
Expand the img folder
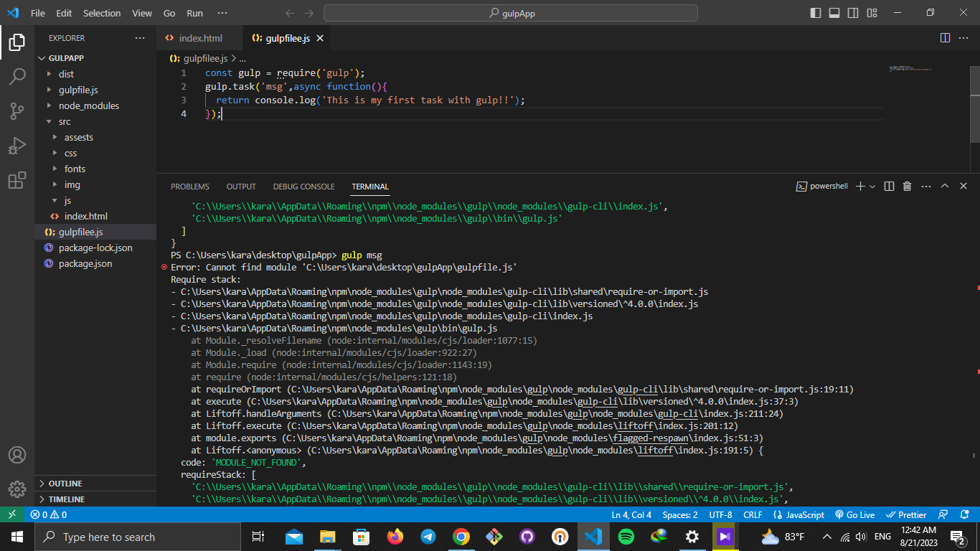coord(95,184)
